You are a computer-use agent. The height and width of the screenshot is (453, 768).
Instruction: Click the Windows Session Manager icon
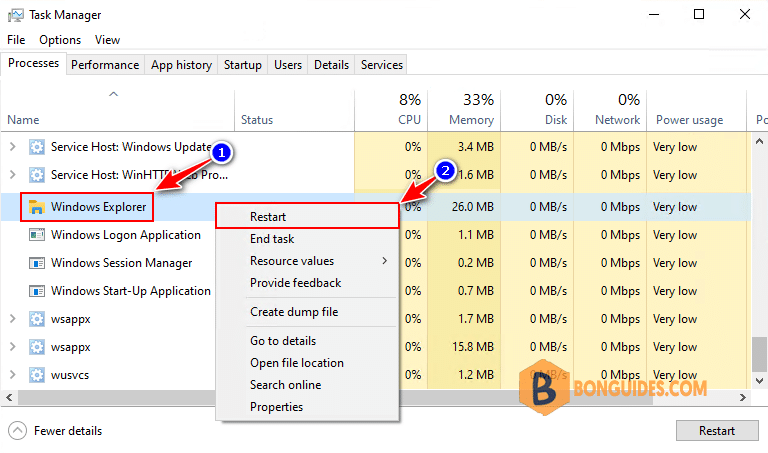tap(37, 263)
